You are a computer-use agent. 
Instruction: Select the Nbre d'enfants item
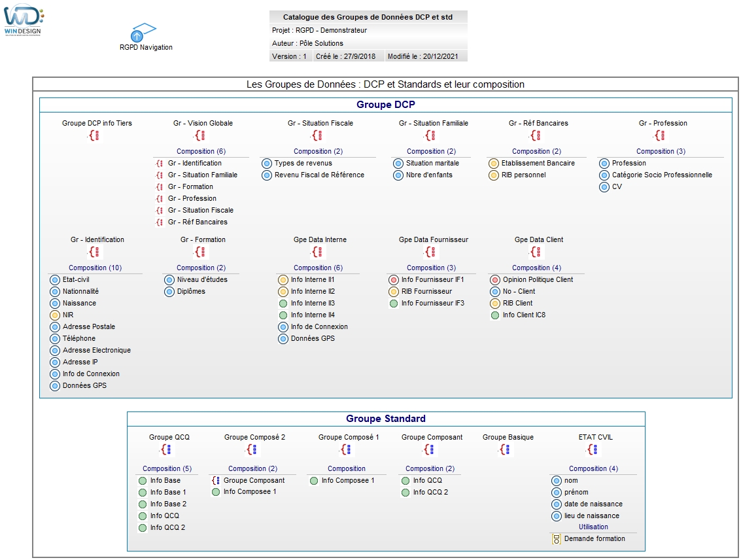[x=429, y=175]
